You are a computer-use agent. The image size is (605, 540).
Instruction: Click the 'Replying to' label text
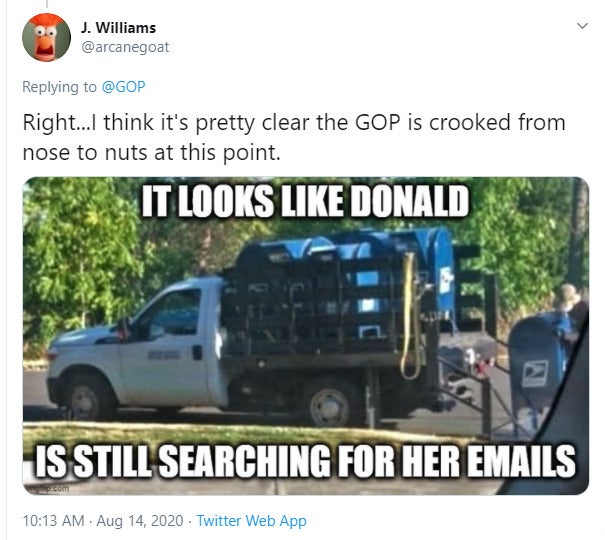(x=59, y=87)
